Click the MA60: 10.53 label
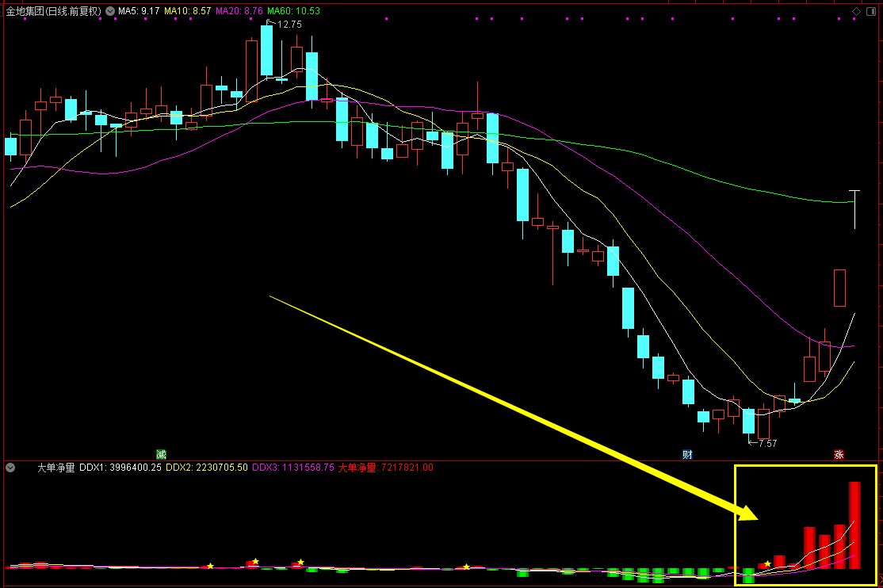 click(x=293, y=11)
